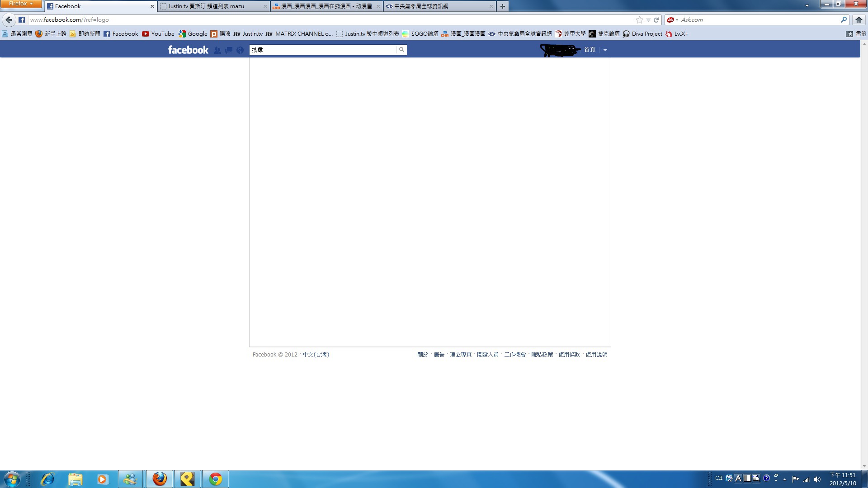This screenshot has height=488, width=868.
Task: Open the Diva Project bookmark
Action: (642, 34)
